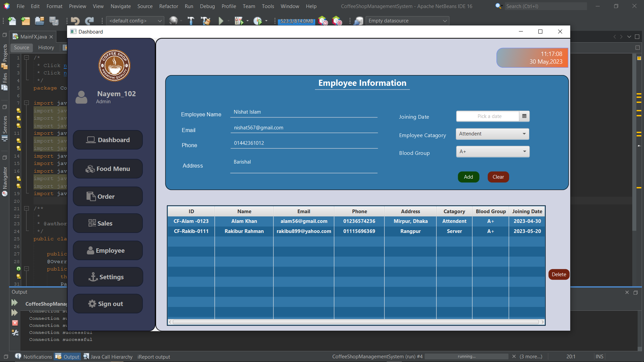This screenshot has width=644, height=362.
Task: Delete record using the Delete button
Action: (x=558, y=274)
